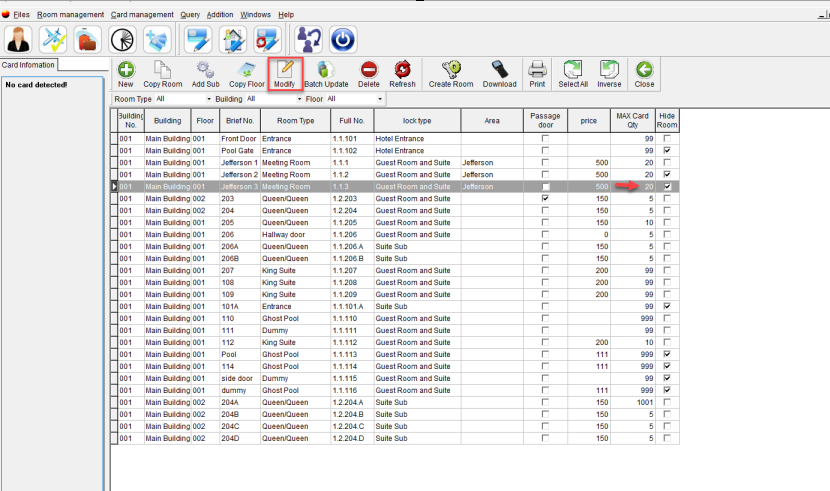
Task: Click the 'Pool Gate' brief number cell
Action: coord(240,150)
